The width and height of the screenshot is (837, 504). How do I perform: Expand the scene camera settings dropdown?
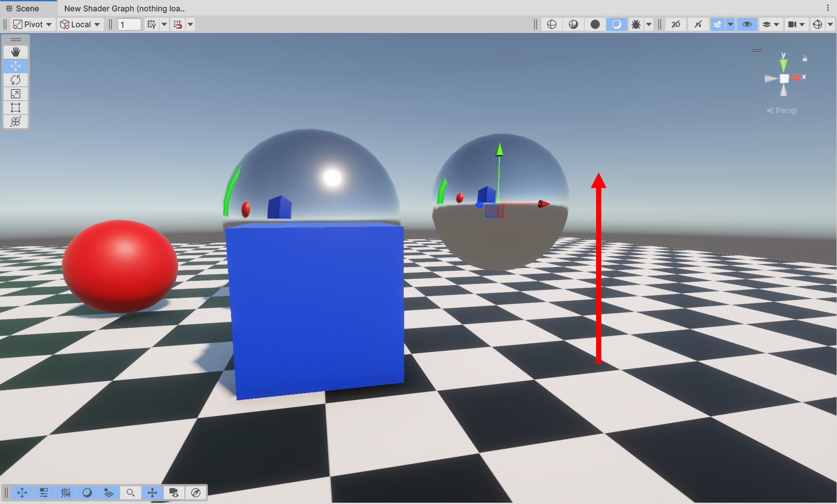click(802, 24)
